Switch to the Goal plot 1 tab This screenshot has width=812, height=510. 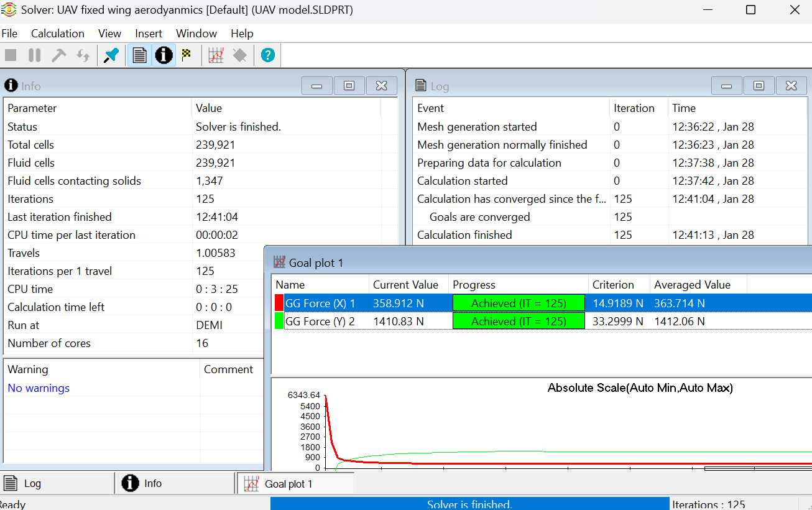pos(295,483)
